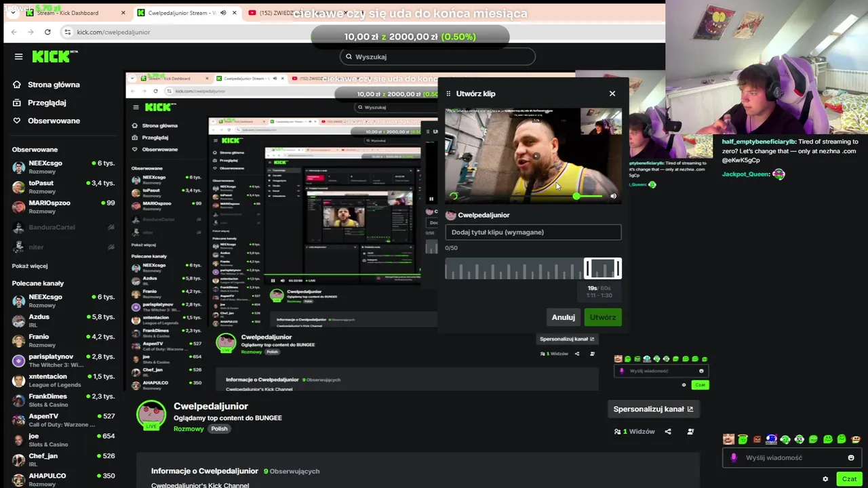Screen dimensions: 868x488
Task: Click Cwelpedaljunior avatar in clip dialog
Action: tap(450, 215)
